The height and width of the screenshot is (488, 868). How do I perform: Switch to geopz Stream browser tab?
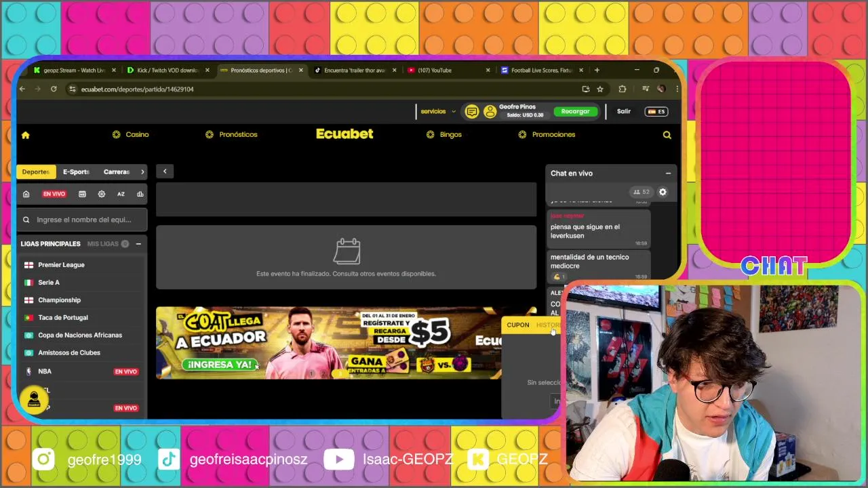pos(75,70)
